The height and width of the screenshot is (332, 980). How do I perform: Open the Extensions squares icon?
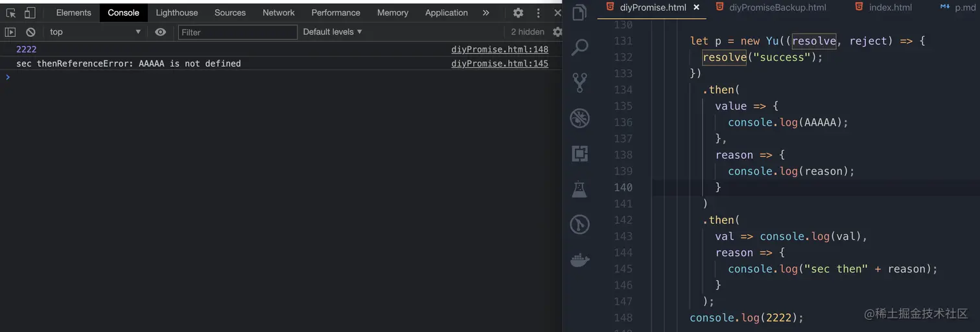click(579, 154)
